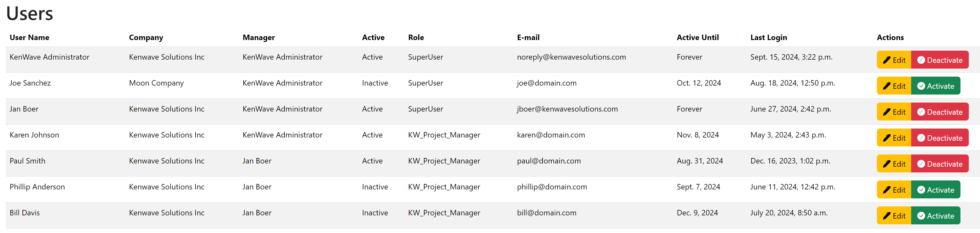980x233 pixels.
Task: Edit Paul Smith's user record
Action: [x=894, y=164]
